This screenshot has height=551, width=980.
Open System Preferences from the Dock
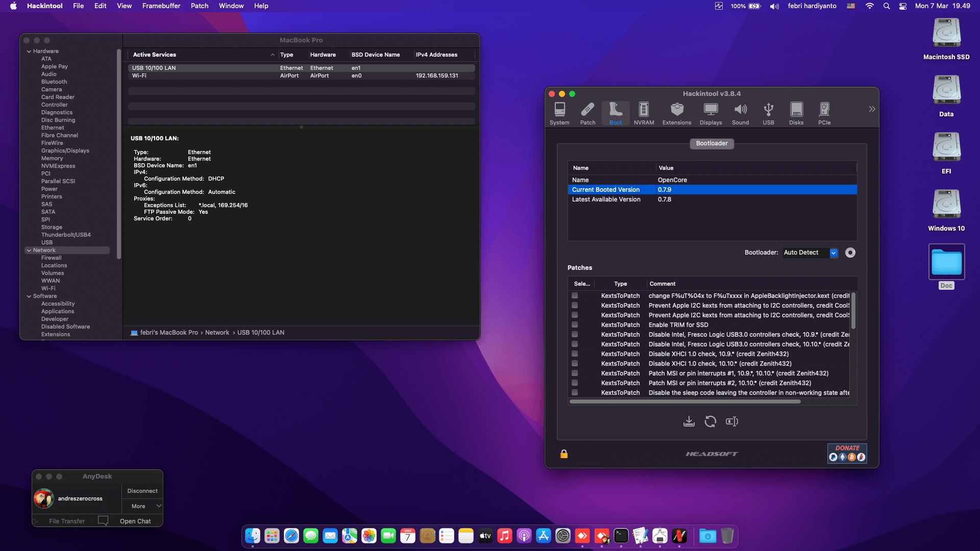tap(563, 536)
